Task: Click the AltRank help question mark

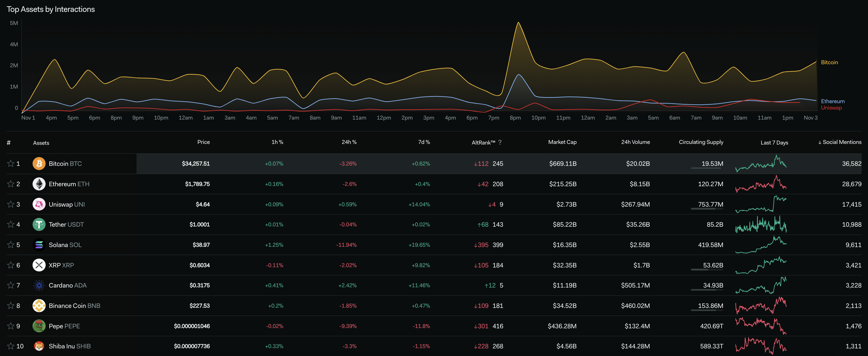Action: tap(500, 142)
